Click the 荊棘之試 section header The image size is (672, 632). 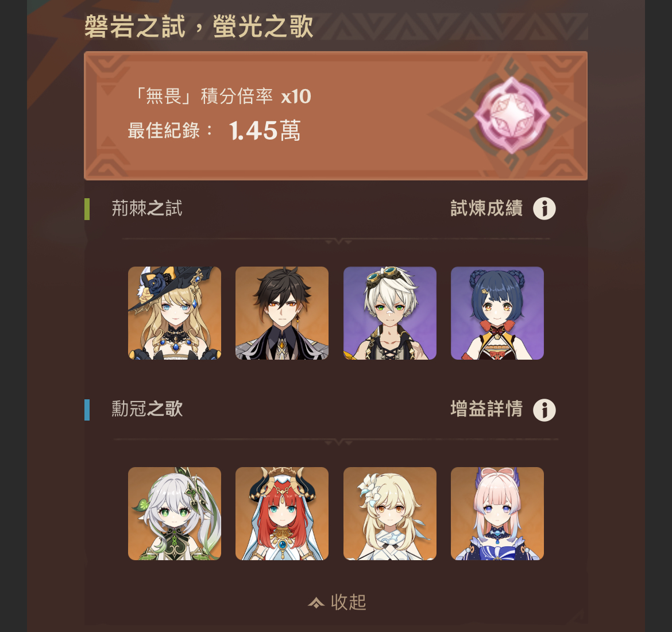(147, 209)
